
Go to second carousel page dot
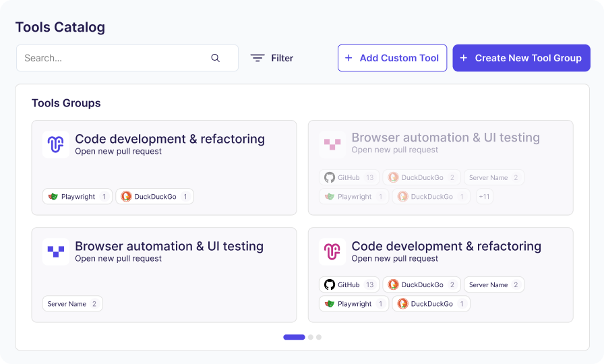tap(311, 337)
